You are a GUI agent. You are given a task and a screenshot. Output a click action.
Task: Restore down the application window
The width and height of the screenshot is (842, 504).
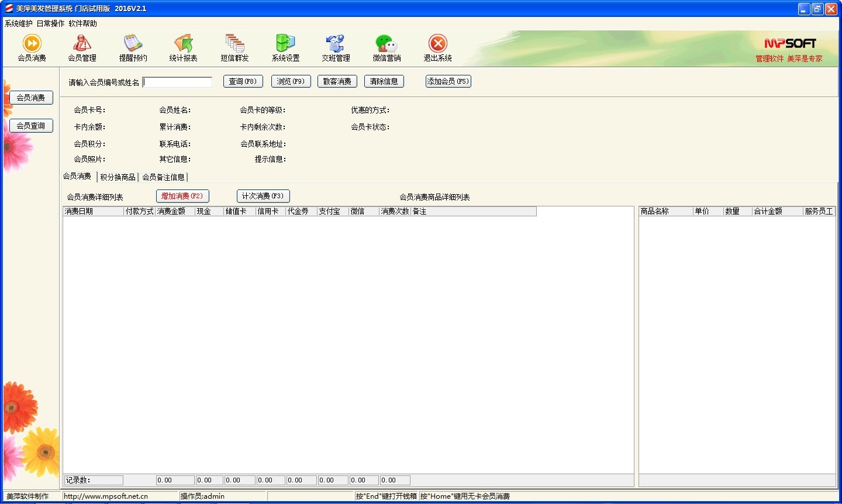coord(817,9)
